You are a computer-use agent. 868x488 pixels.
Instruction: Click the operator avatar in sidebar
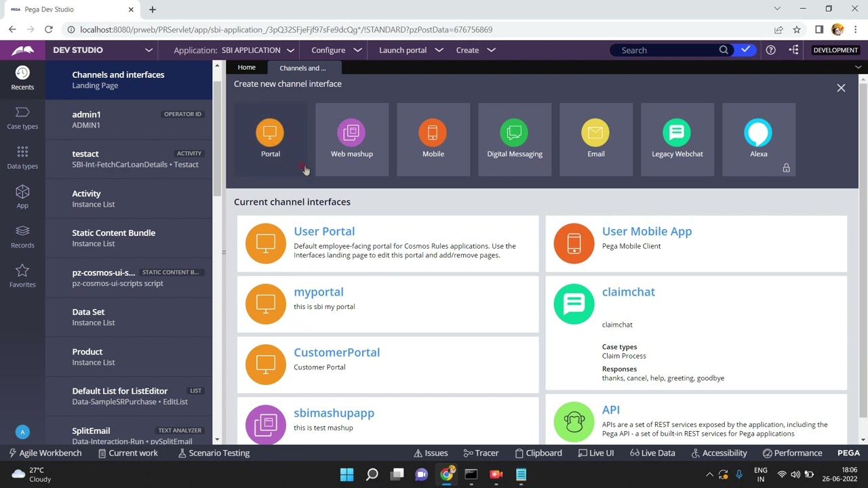click(22, 432)
